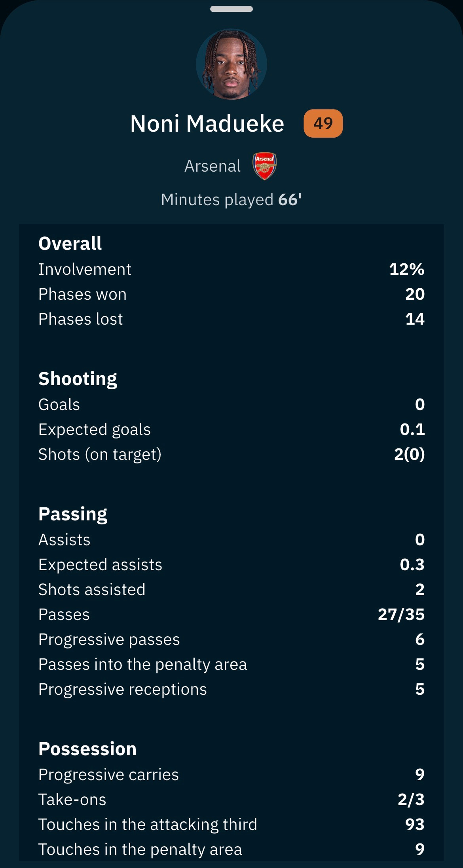This screenshot has width=463, height=868.
Task: Tap the Touches in the attacking third row
Action: [x=231, y=825]
